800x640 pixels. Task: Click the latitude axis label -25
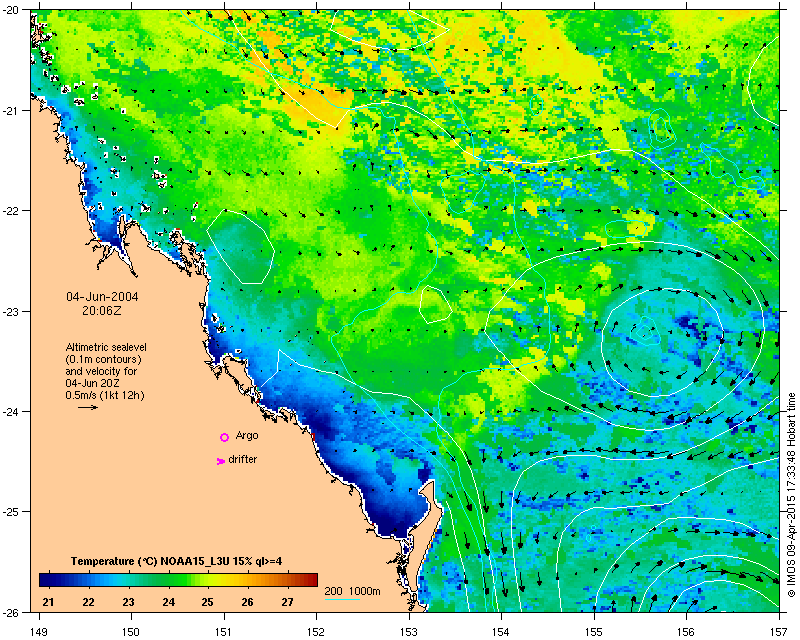tap(11, 512)
